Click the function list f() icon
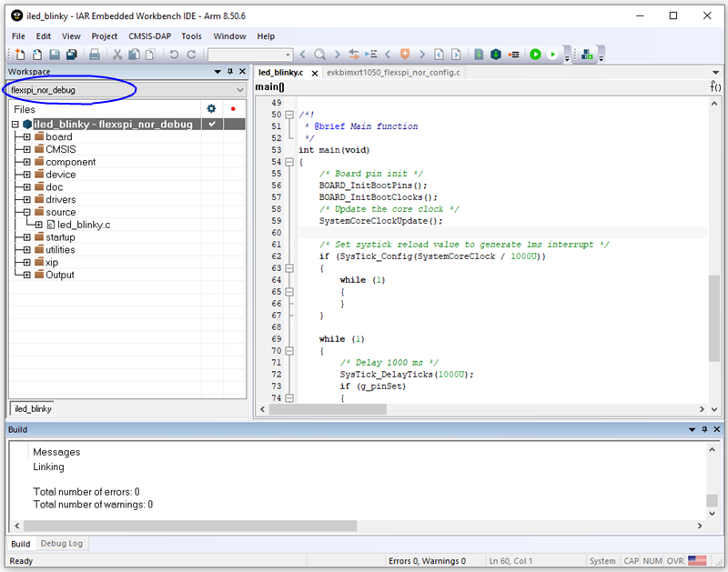Viewport: 728px width, 572px height. click(715, 87)
